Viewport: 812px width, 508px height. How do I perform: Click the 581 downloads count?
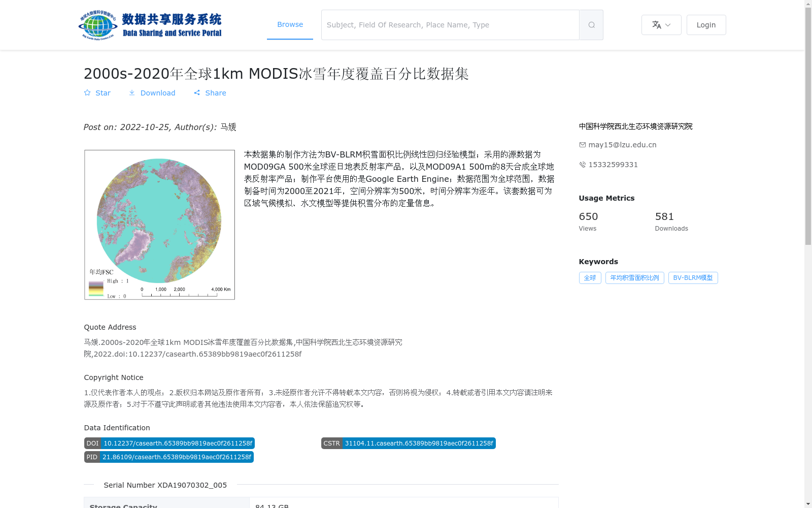coord(664,216)
